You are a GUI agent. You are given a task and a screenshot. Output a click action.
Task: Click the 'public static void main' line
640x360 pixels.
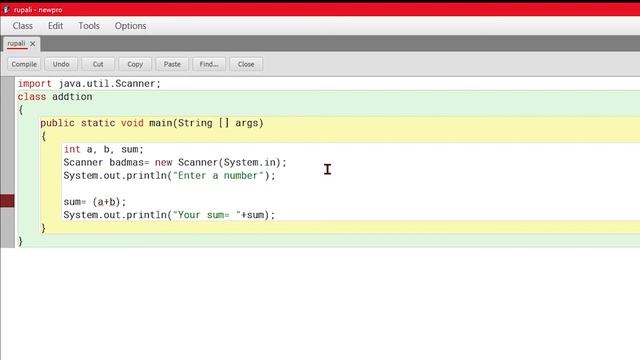coord(152,123)
